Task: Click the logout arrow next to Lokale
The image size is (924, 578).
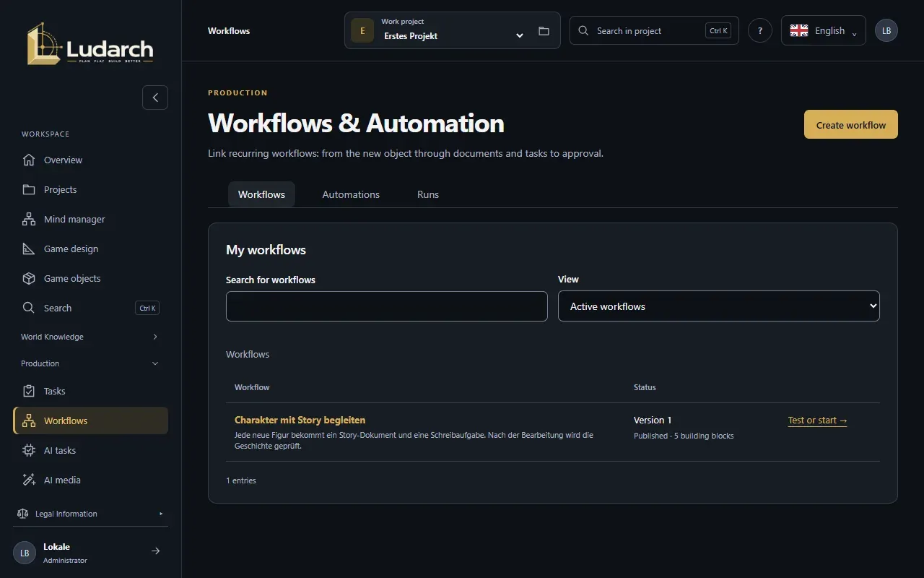Action: click(x=155, y=551)
